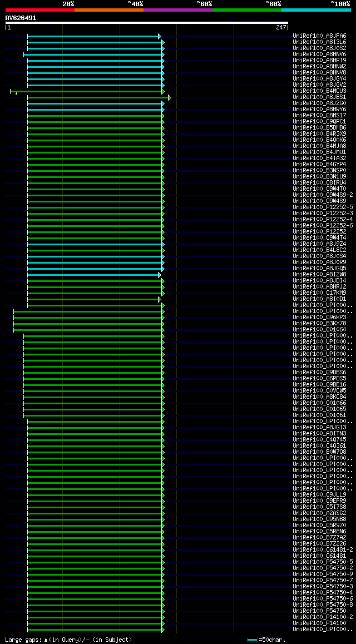This screenshot has width=356, height=644.
Task: Click the arrowhead ending the A8JBS1 alignment
Action: pyautogui.click(x=169, y=97)
